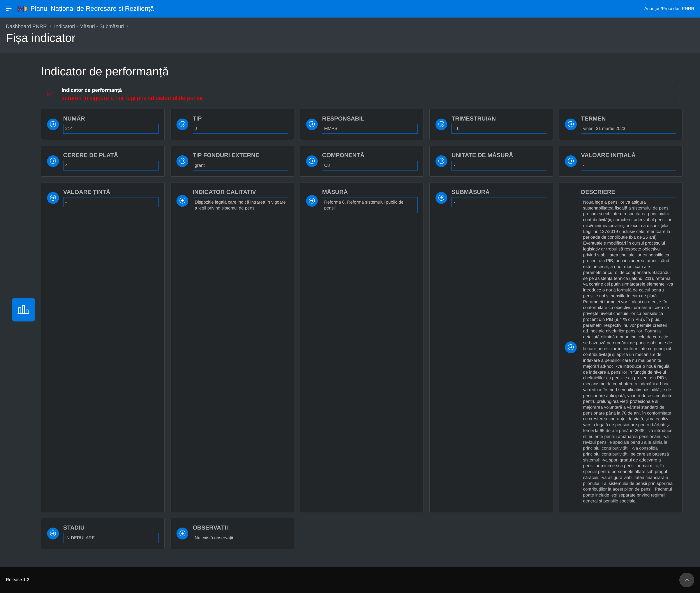Click the TRIMESTRU/AN field showing T1
700x593 pixels.
pyautogui.click(x=499, y=129)
